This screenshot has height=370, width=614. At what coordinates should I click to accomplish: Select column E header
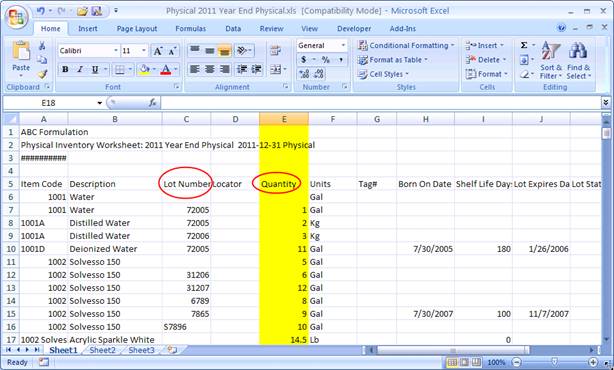(284, 119)
